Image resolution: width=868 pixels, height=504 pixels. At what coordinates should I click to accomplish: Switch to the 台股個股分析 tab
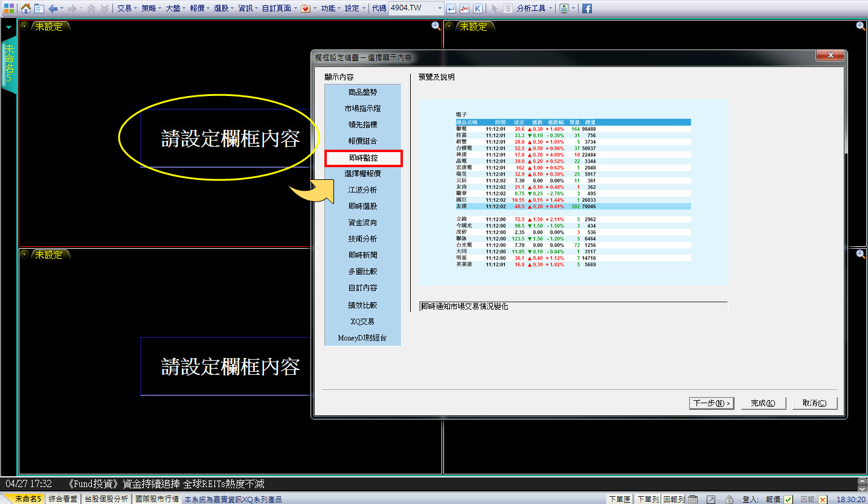pyautogui.click(x=106, y=499)
